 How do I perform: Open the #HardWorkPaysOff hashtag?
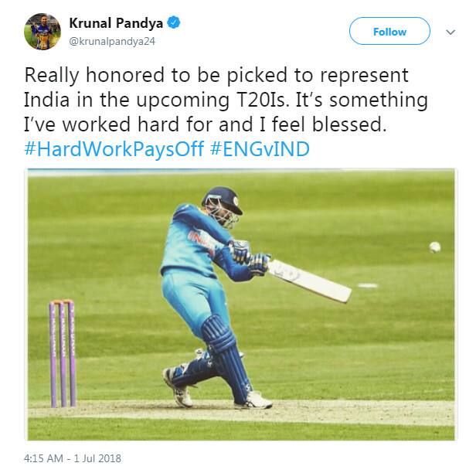pos(114,149)
